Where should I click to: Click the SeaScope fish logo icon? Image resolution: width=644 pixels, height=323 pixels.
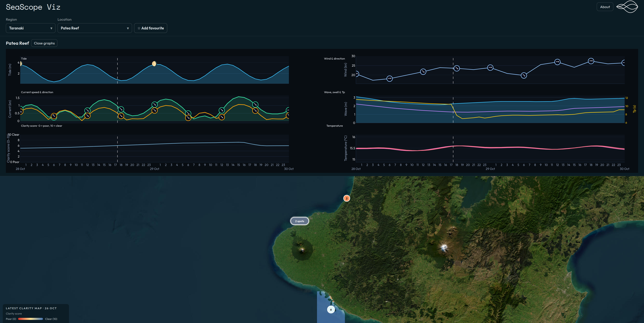tap(627, 7)
